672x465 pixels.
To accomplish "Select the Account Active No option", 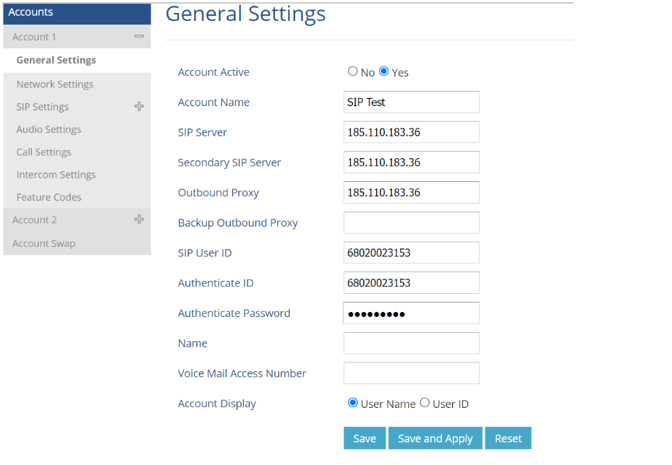I will click(x=353, y=72).
